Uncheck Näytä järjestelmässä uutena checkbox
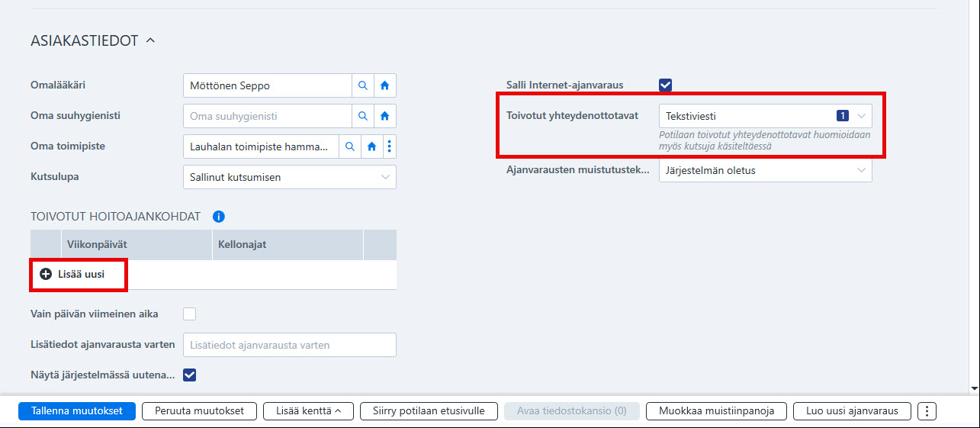 point(190,375)
